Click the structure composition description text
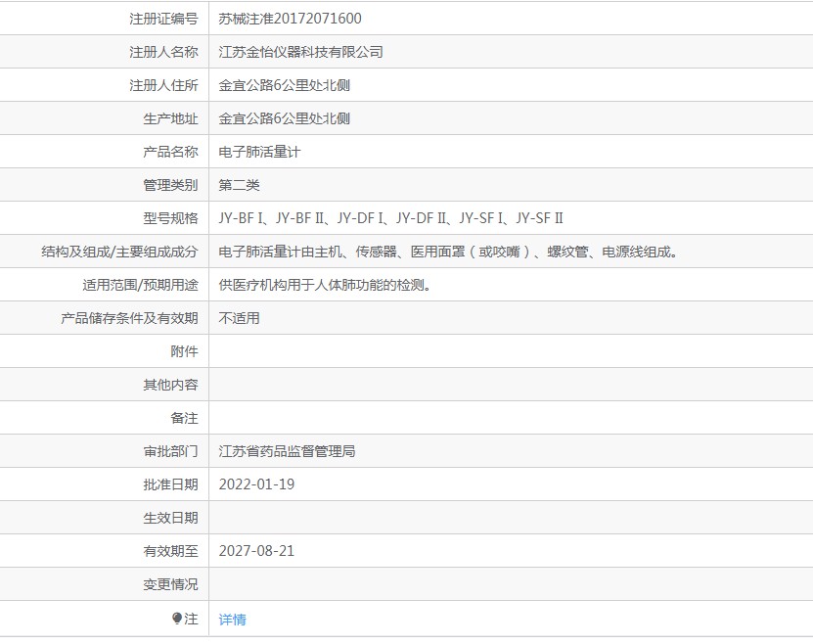813x644 pixels. tap(448, 252)
